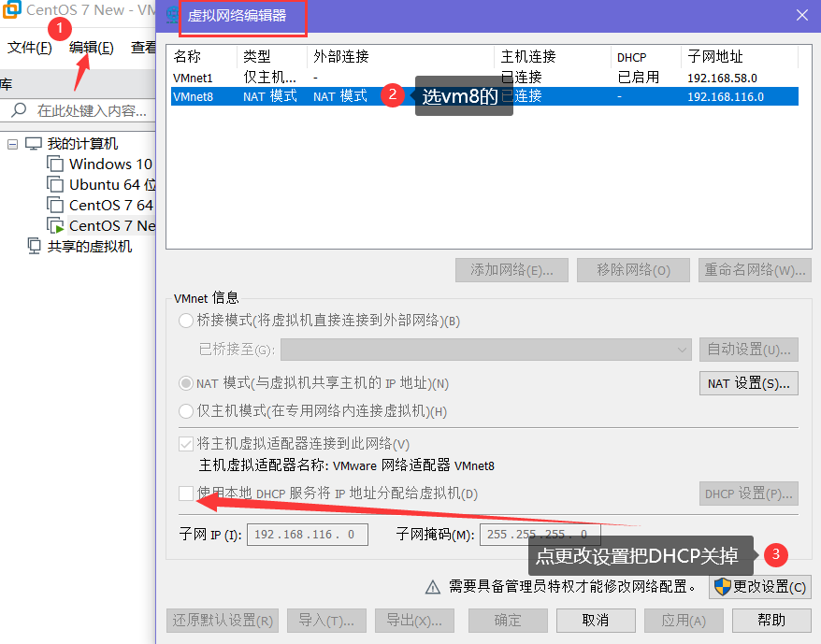Select the Windows 10 VM icon
Image resolution: width=821 pixels, height=644 pixels.
[x=55, y=164]
